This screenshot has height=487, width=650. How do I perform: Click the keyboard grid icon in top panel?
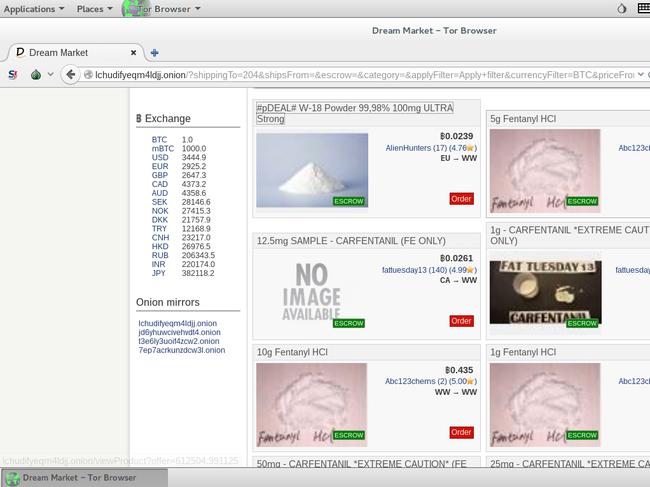644,9
